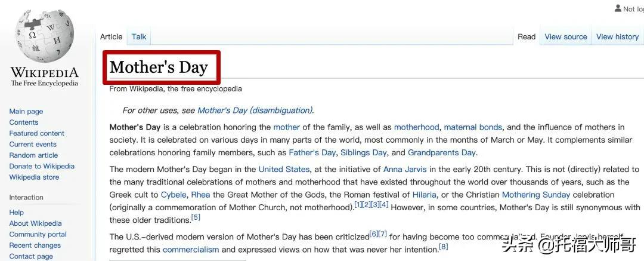Viewport: 644px width, 261px height.
Task: Select the Read tab
Action: (527, 36)
